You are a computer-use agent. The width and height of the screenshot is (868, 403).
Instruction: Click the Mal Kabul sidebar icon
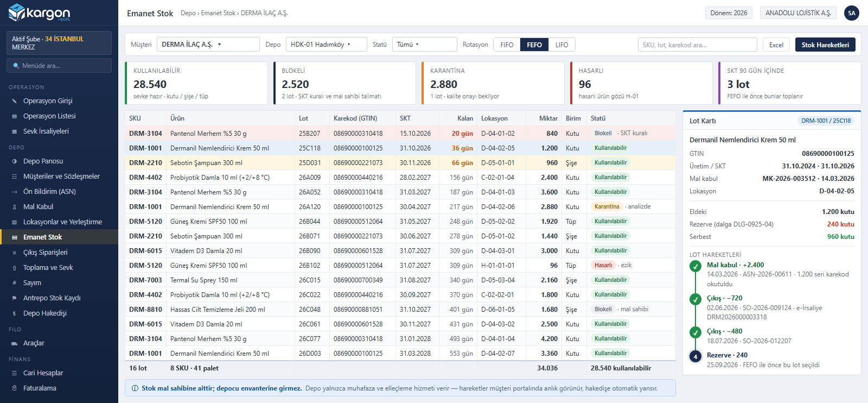[15, 207]
